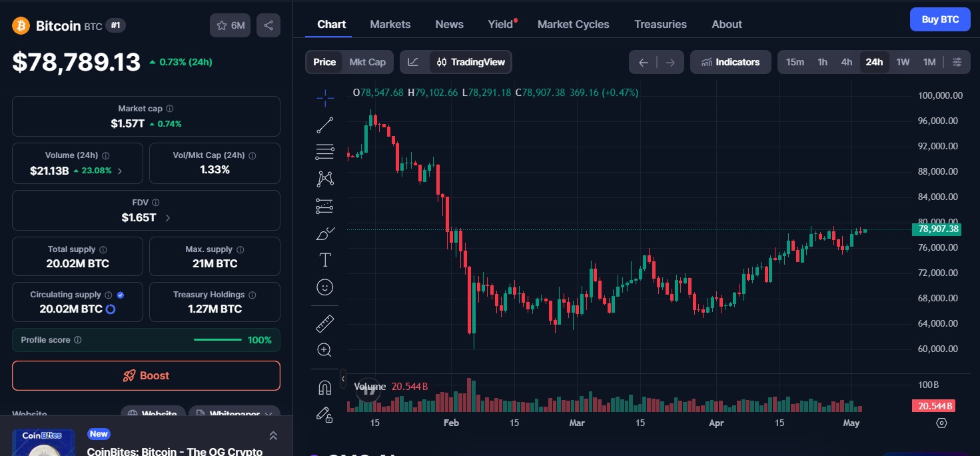Click the TradingView logo on chart
Image resolution: width=980 pixels, height=456 pixels.
click(x=367, y=391)
